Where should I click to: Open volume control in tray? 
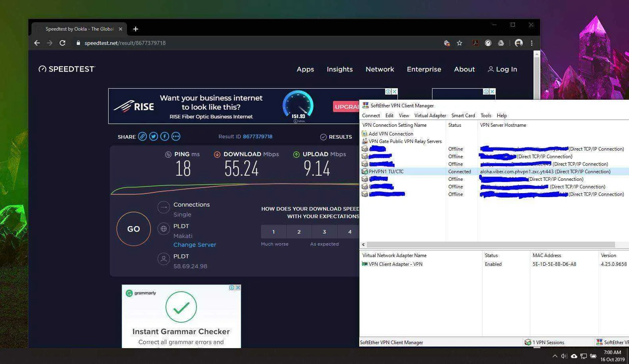[564, 356]
